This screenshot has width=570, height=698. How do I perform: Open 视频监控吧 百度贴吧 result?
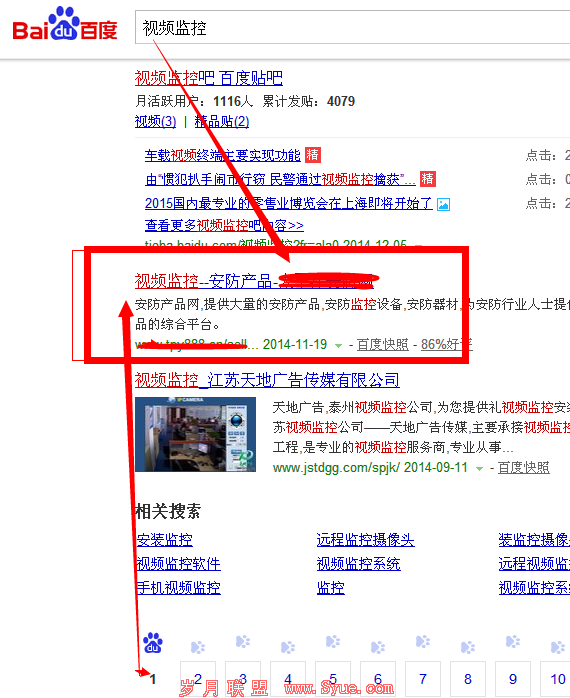(209, 78)
